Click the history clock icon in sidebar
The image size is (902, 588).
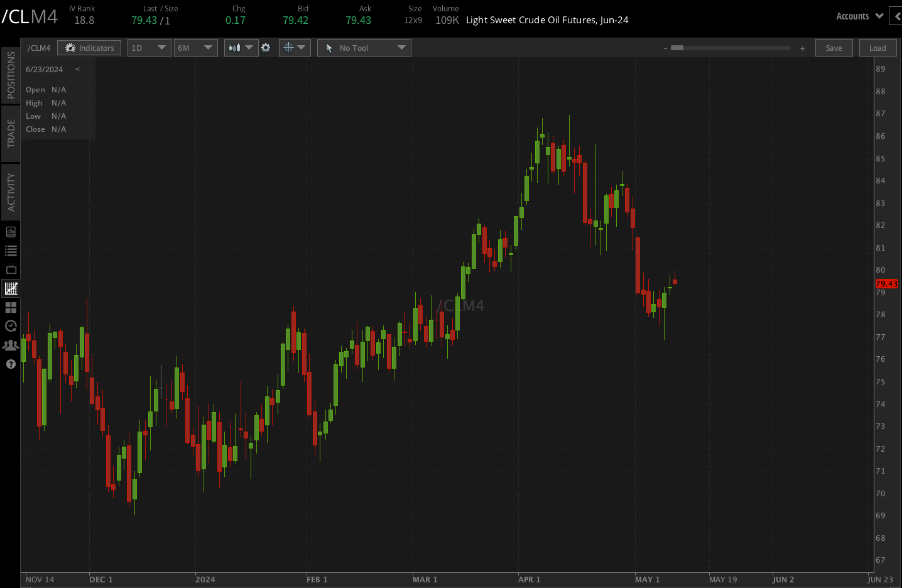[10, 326]
